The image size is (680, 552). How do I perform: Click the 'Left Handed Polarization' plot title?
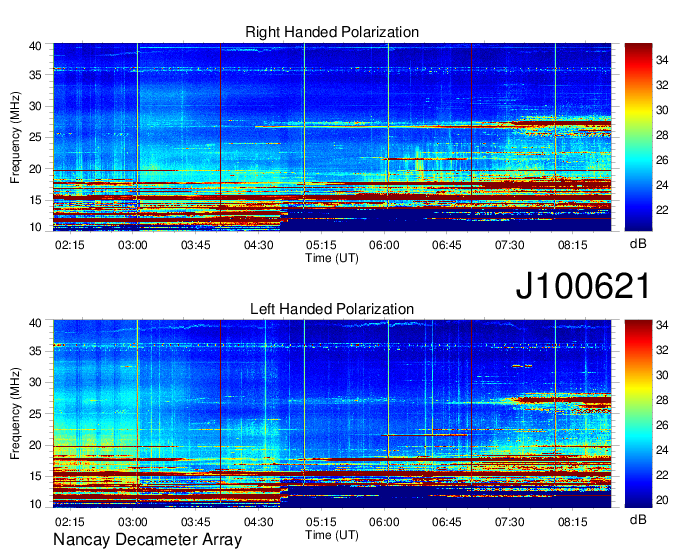tap(332, 309)
